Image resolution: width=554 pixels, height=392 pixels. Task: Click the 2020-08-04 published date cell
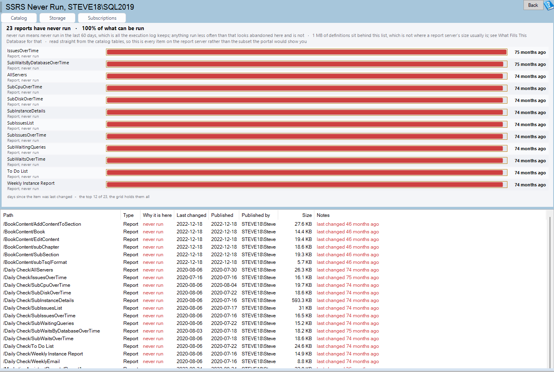[x=224, y=285]
